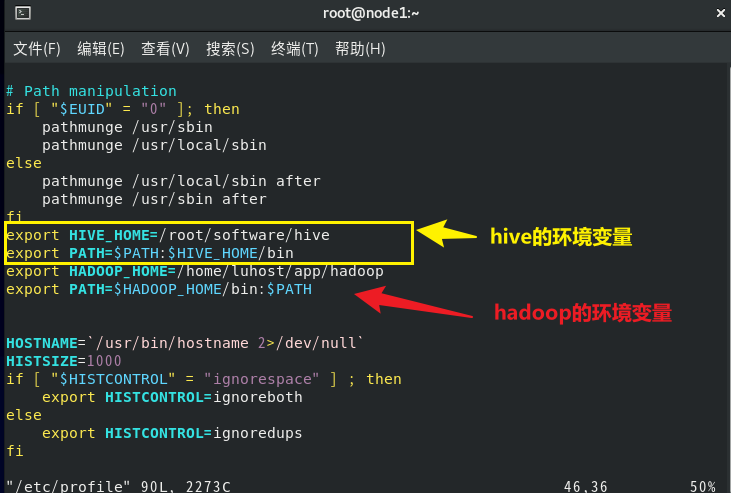
Task: Click the HADOOP_HOME export line
Action: pyautogui.click(x=195, y=271)
